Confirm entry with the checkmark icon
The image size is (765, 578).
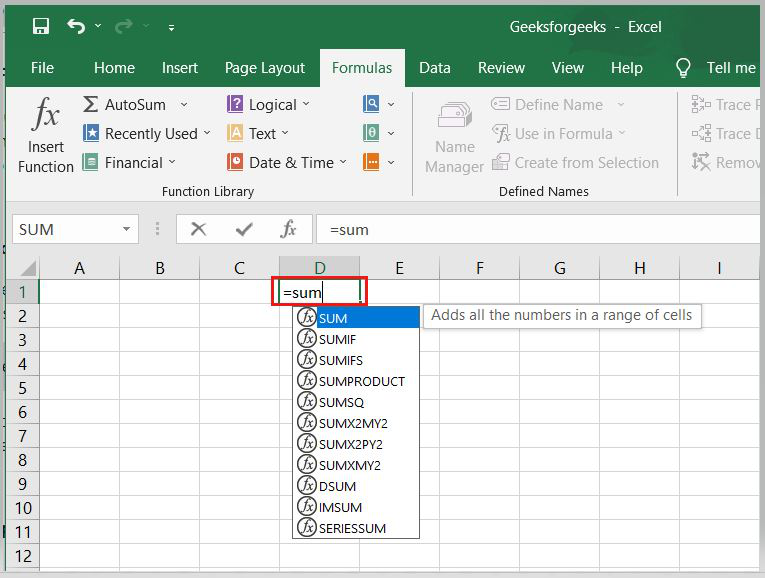pyautogui.click(x=243, y=229)
